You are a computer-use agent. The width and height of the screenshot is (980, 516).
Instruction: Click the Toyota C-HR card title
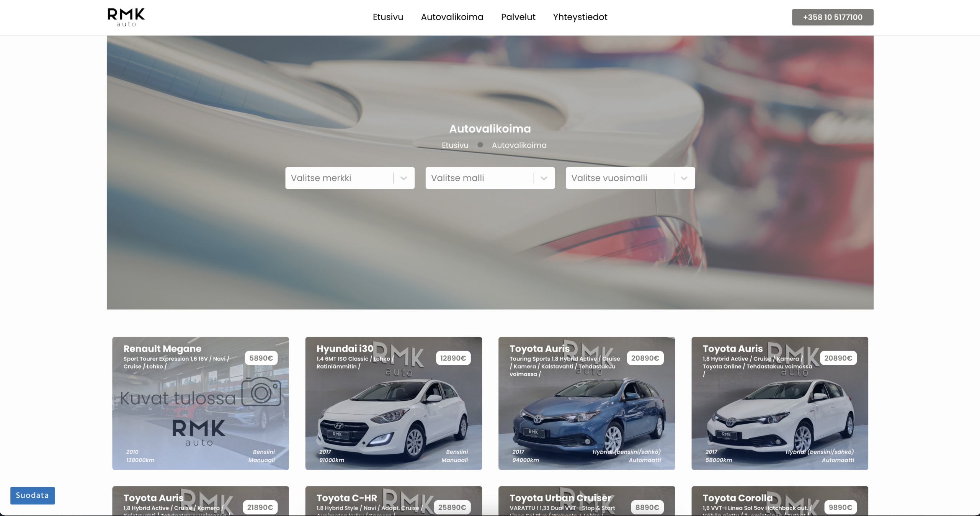(x=346, y=498)
